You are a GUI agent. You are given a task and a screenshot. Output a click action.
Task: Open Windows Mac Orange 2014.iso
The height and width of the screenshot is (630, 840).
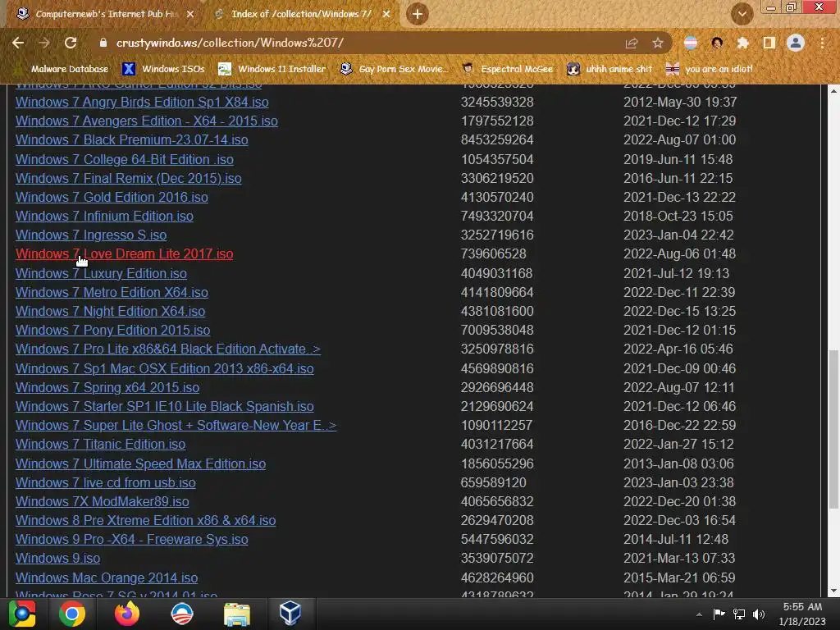click(107, 577)
